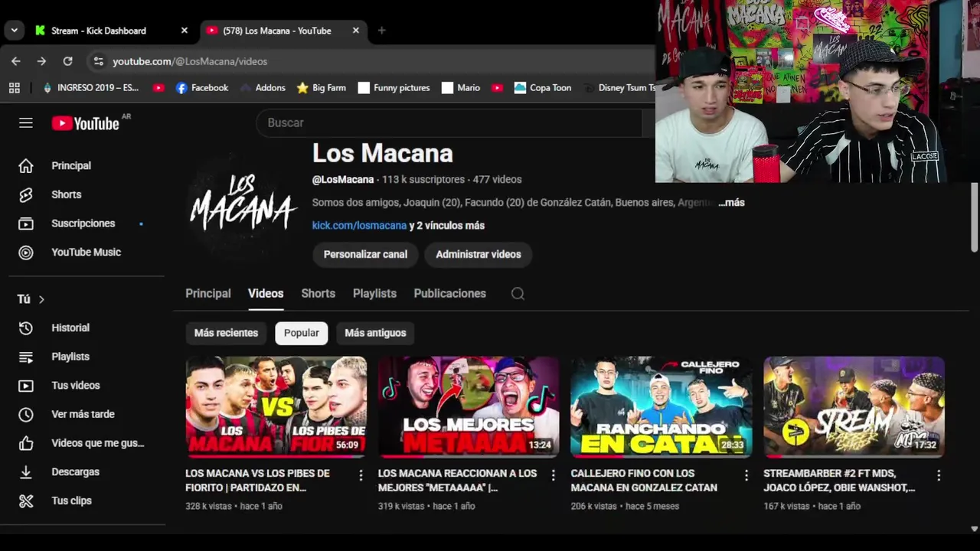
Task: Open the Playlists sidebar icon
Action: [26, 357]
